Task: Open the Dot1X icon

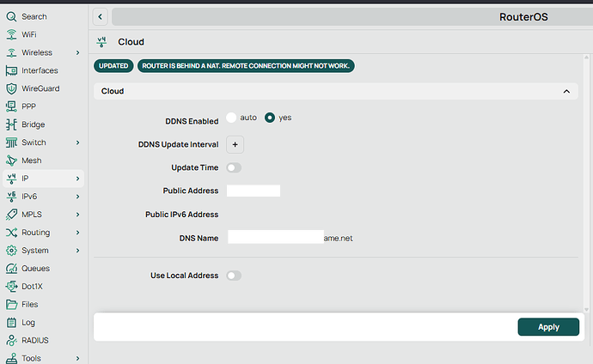Action: click(11, 287)
